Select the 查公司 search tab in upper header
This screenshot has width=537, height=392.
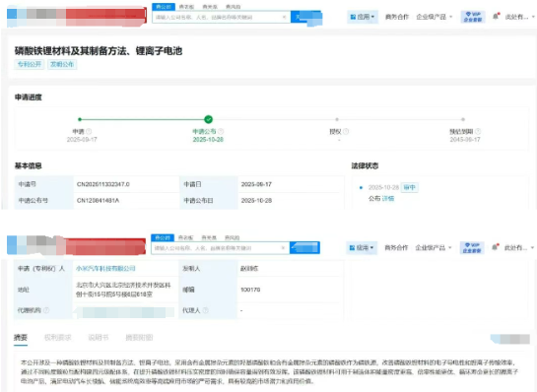(164, 7)
